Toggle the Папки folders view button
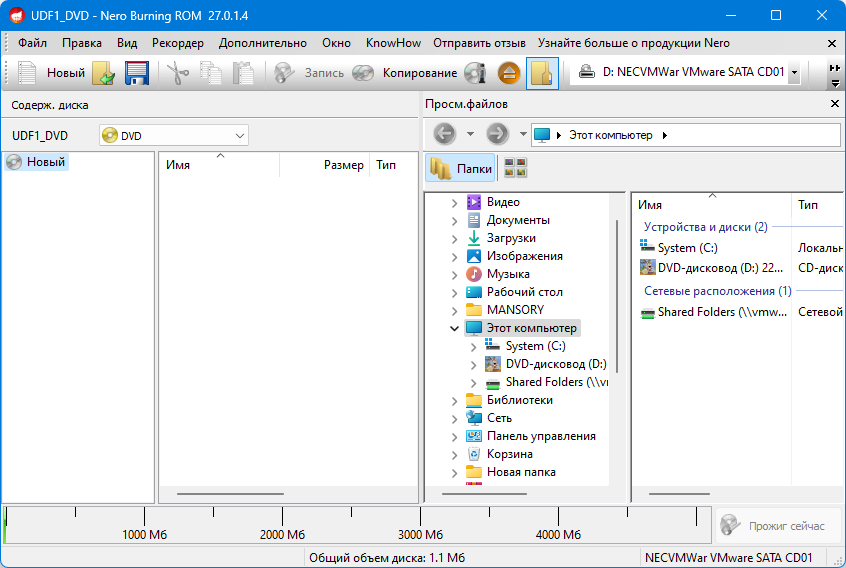The width and height of the screenshot is (846, 568). tap(461, 169)
